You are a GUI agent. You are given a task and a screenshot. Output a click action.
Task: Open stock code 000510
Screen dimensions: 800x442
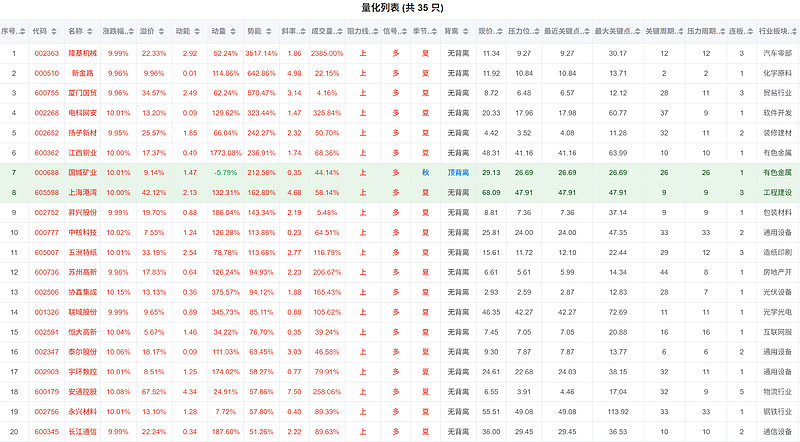[46, 73]
